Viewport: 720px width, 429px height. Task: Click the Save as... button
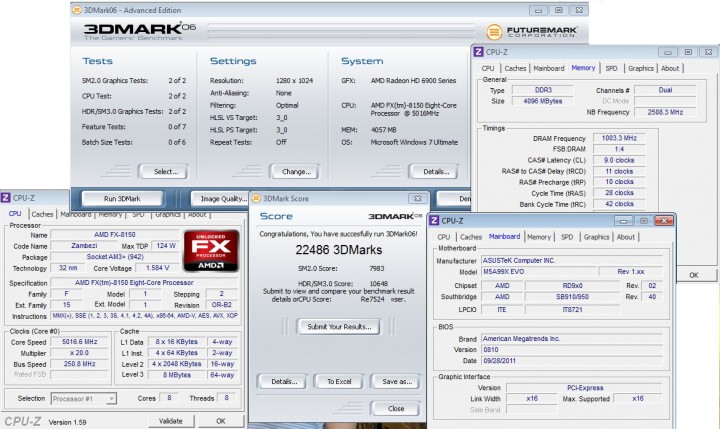(396, 381)
